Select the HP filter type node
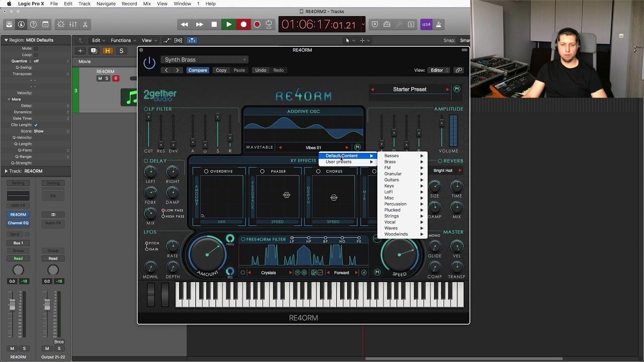 coord(308,238)
